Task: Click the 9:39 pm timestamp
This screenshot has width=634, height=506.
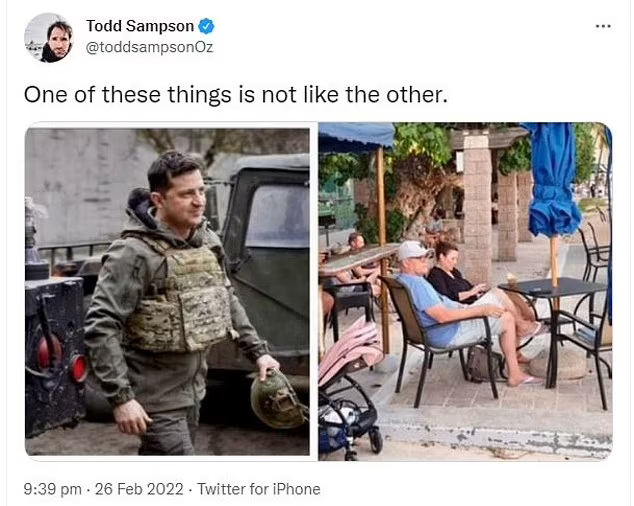Action: point(53,489)
